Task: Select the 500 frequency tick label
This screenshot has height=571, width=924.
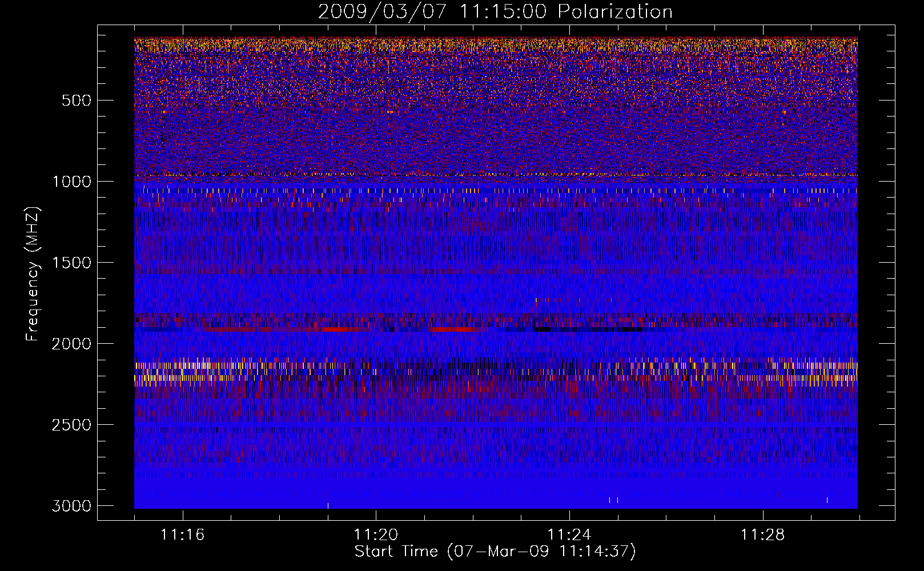Action: (77, 100)
